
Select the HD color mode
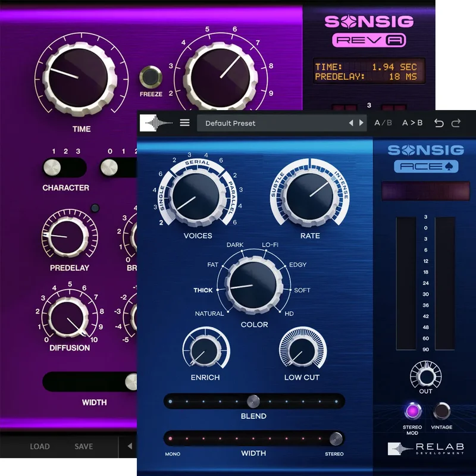point(289,314)
